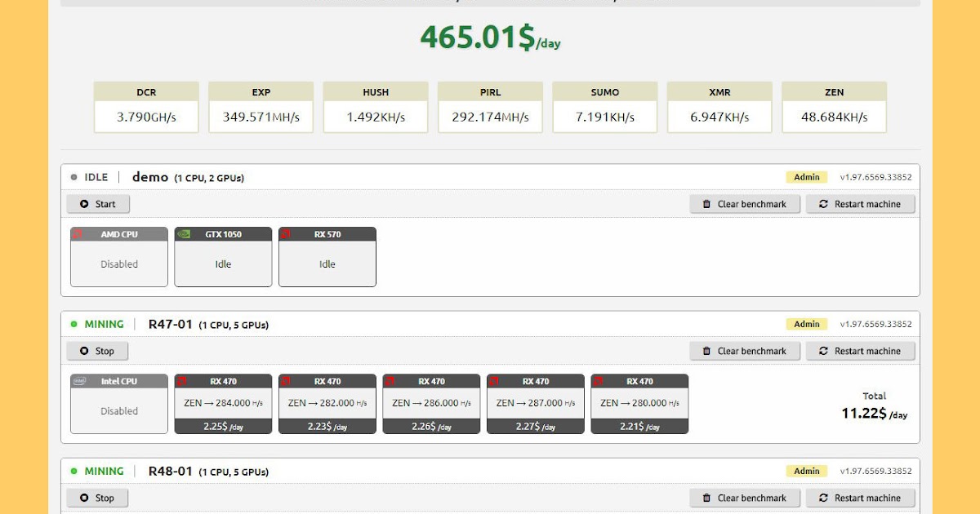The width and height of the screenshot is (980, 514).
Task: Select the DCR hashrate tile
Action: pos(146,107)
